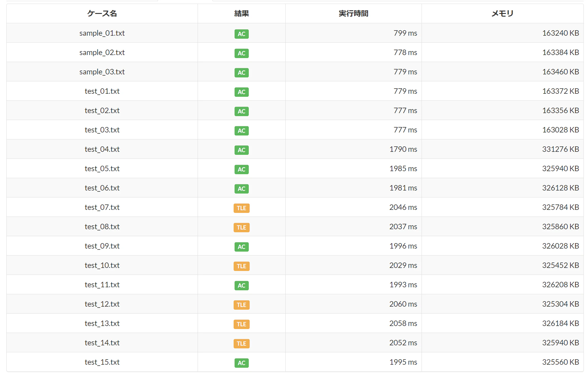Image resolution: width=588 pixels, height=378 pixels.
Task: Select the sample_01.txt case name
Action: tap(102, 33)
